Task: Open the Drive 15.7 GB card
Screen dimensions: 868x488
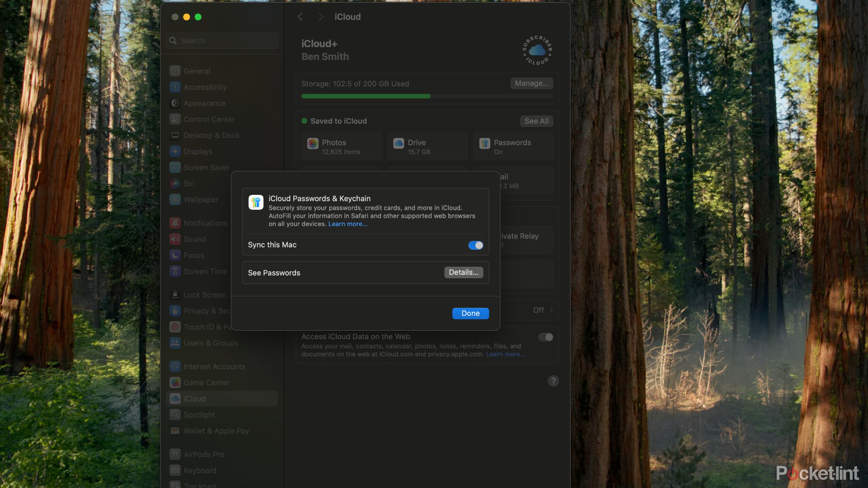Action: 427,146
